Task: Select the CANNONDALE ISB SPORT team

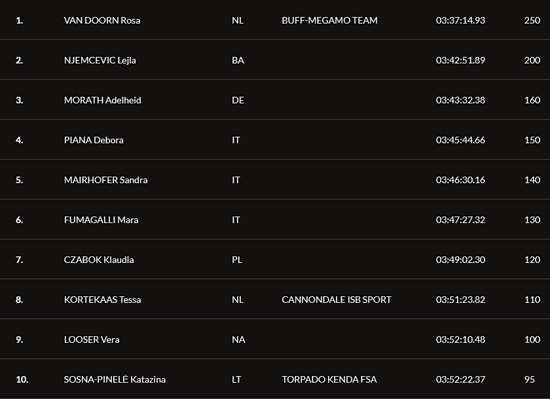Action: tap(336, 300)
